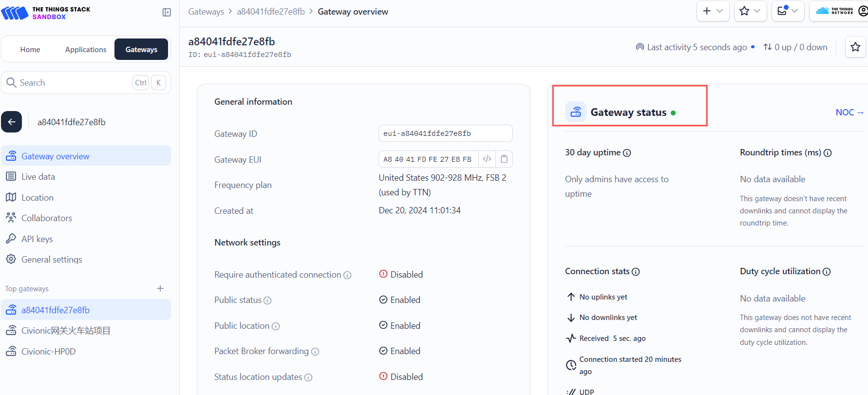Click the Gateway status heading
868x395 pixels.
[628, 113]
